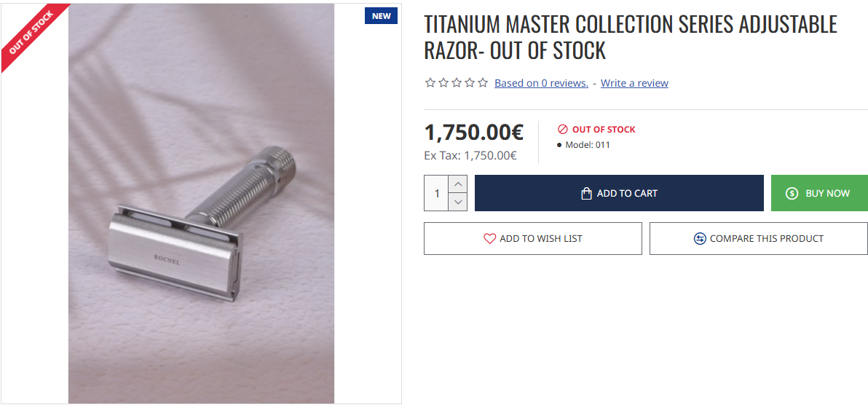868x405 pixels.
Task: Click the heart icon for Add to Wish List
Action: (489, 239)
